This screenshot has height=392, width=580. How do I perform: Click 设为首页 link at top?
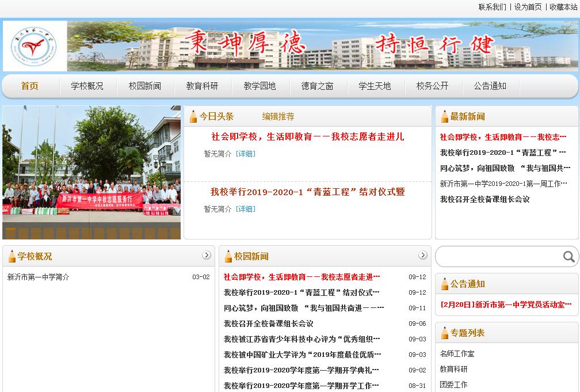point(528,7)
